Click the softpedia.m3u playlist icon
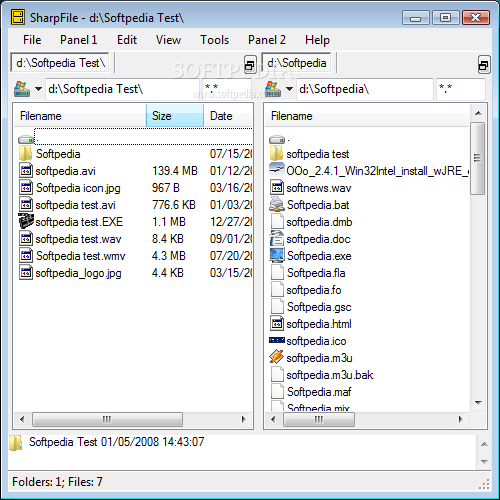 coord(277,357)
